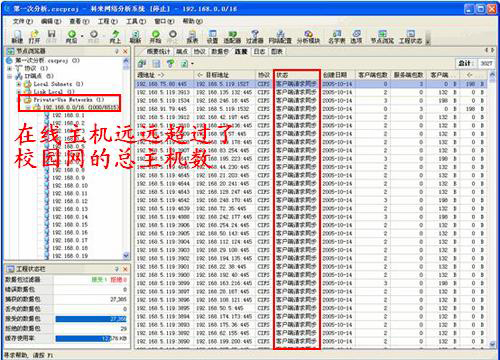This screenshot has height=360, width=500.
Task: Toggle the 工程状态 panel toolbar icon
Action: [411, 37]
